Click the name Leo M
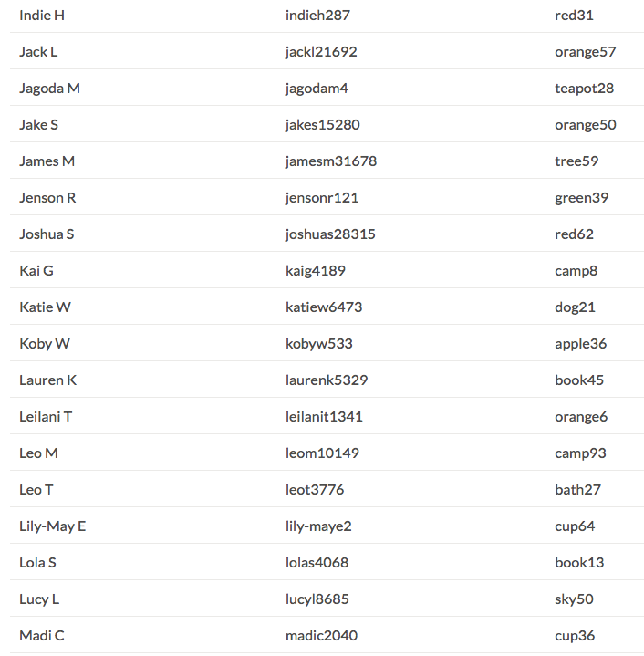Screen dimensions: 644x656 tap(38, 453)
